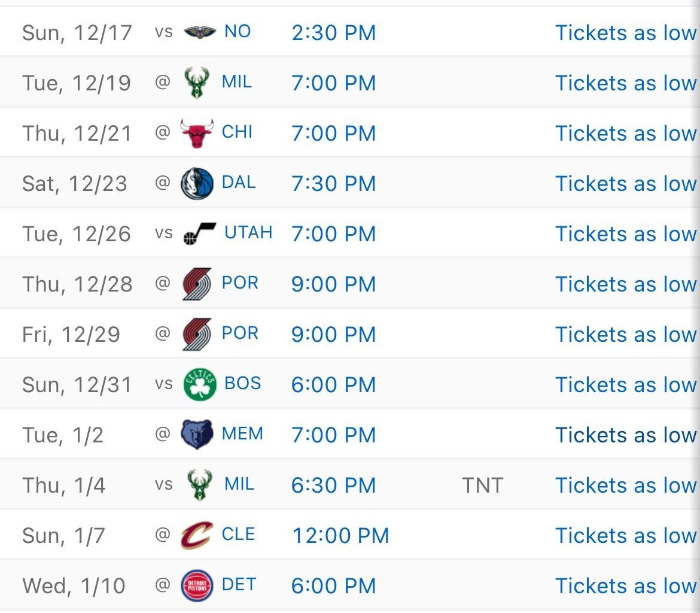Open tickets for the 12/17 Pelicans game

pyautogui.click(x=625, y=33)
